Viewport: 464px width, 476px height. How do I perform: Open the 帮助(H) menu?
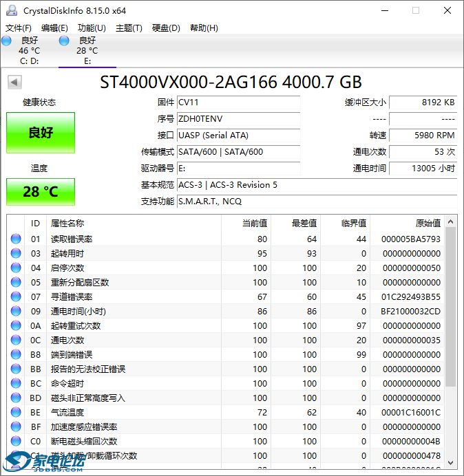tap(204, 28)
